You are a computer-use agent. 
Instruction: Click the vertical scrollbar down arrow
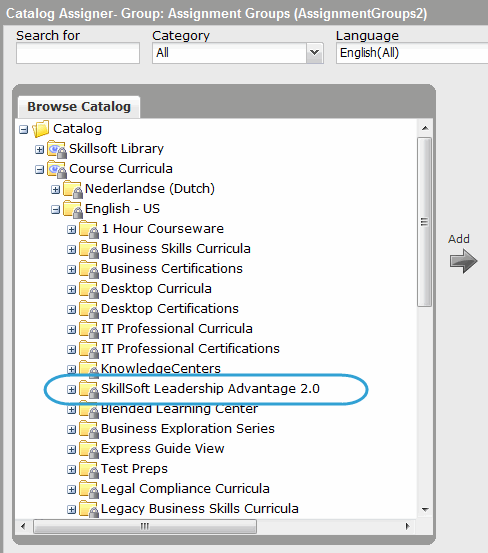click(x=425, y=510)
